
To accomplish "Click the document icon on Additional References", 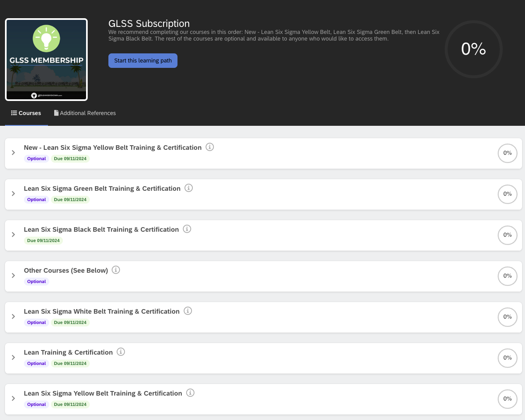I will [56, 113].
